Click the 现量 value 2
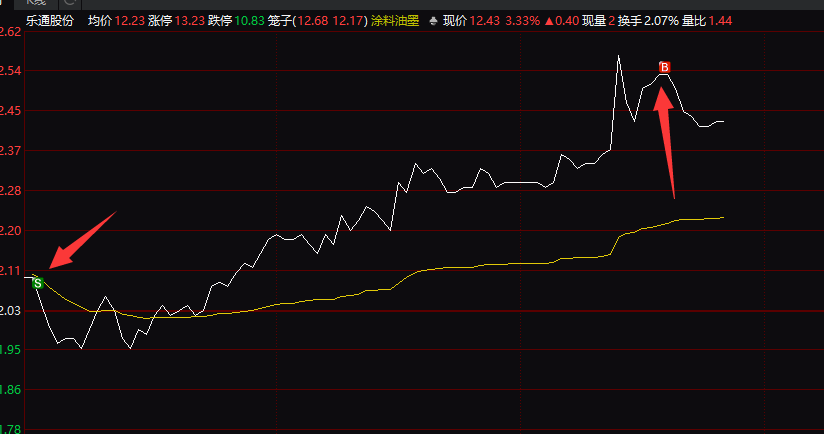The height and width of the screenshot is (434, 824). point(612,21)
